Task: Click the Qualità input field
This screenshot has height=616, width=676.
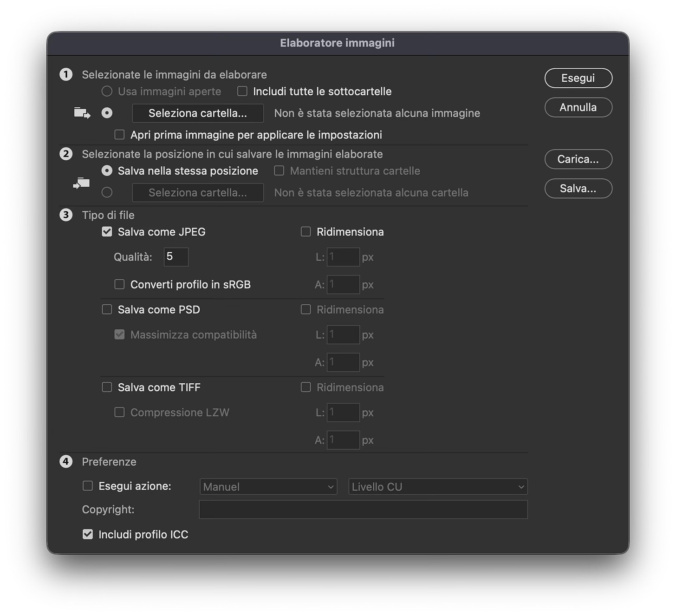Action: tap(176, 257)
